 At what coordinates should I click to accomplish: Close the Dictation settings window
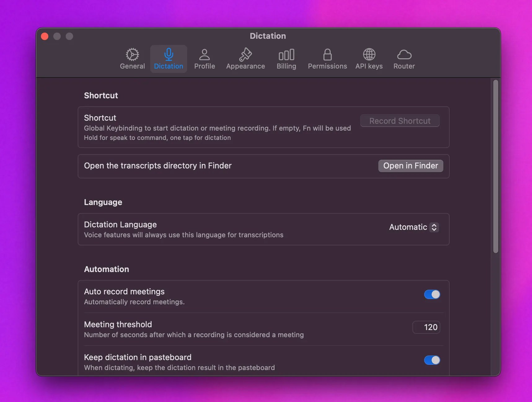click(45, 36)
